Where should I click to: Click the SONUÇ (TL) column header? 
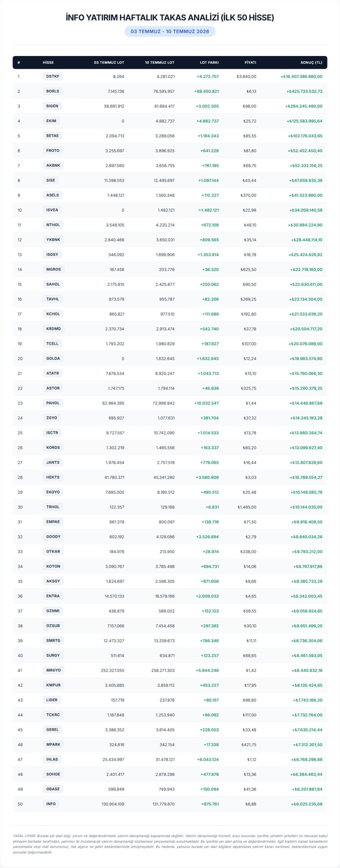(311, 62)
